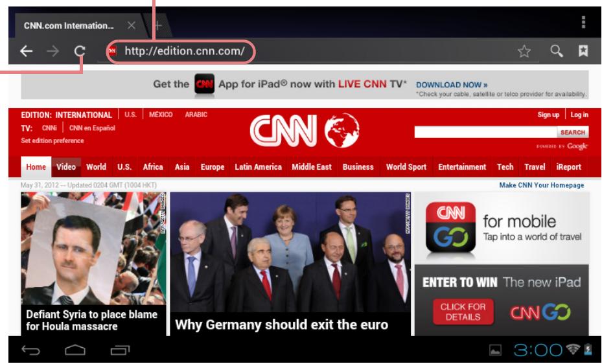Click the globe icon beside CNN logo
602x364 pixels.
[342, 130]
